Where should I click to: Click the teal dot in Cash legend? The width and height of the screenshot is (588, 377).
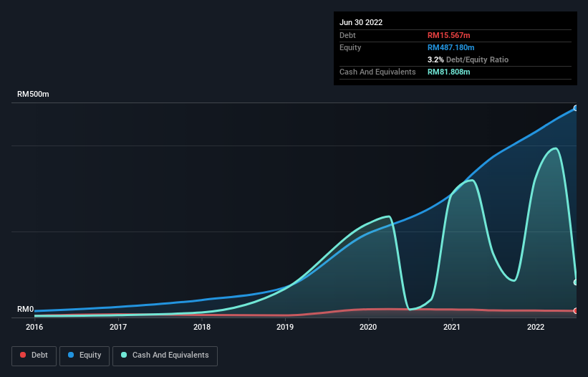tap(124, 355)
